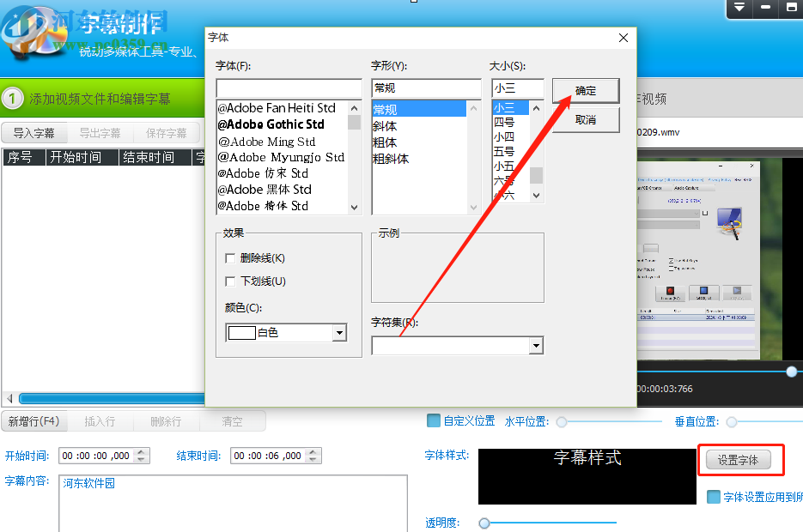Click font list scroll down arrow
The image size is (803, 532).
point(354,207)
